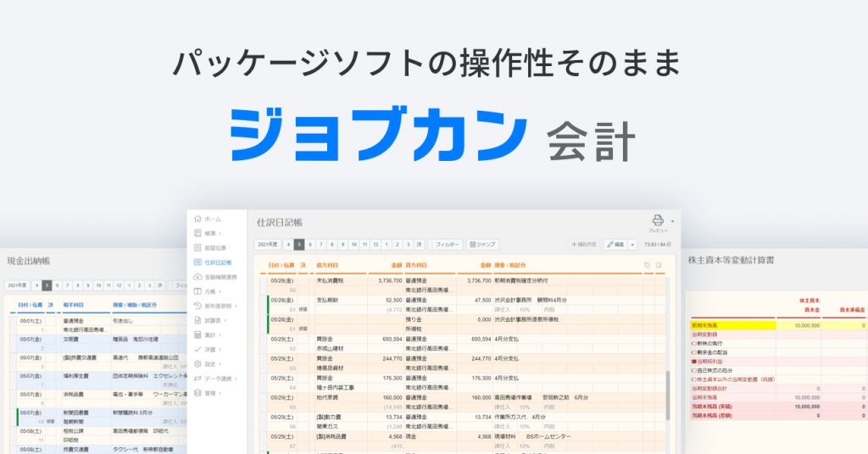
Task: Expand the chevron next to 元帳
Action: tap(220, 291)
